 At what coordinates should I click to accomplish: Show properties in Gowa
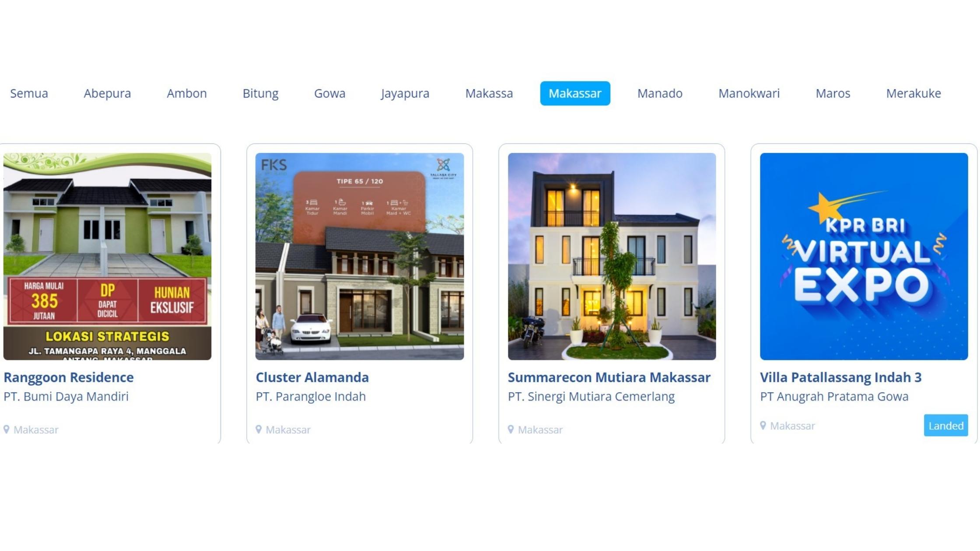click(330, 93)
